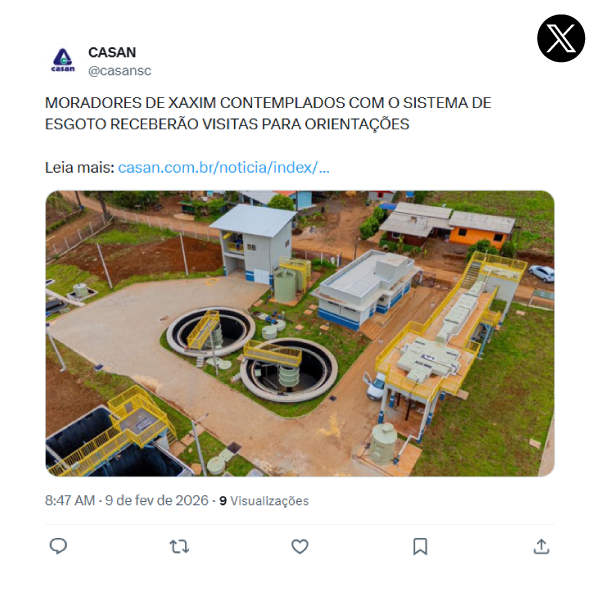Click the circular tanks in the photo

(252, 354)
